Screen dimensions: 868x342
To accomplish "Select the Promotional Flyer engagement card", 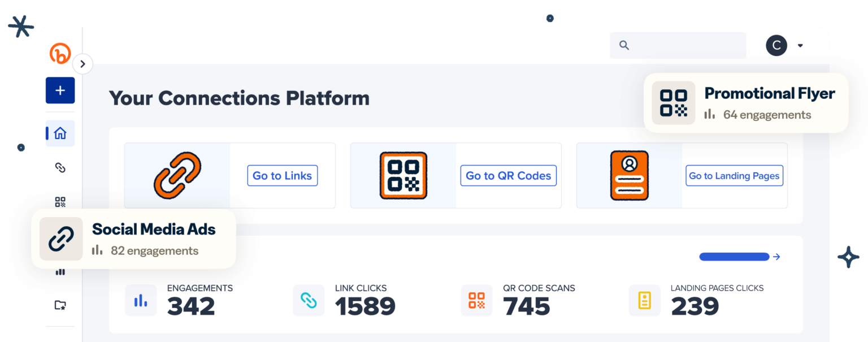I will click(746, 102).
